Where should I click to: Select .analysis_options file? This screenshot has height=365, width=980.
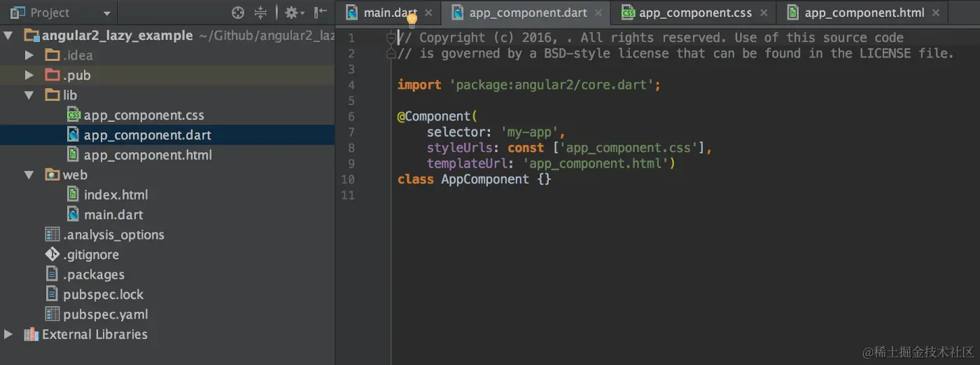tap(113, 235)
